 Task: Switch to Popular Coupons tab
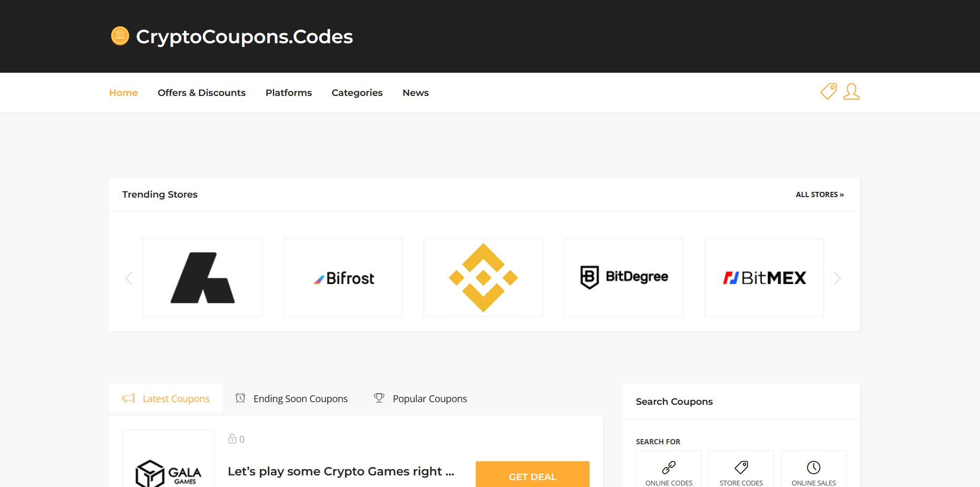[420, 398]
